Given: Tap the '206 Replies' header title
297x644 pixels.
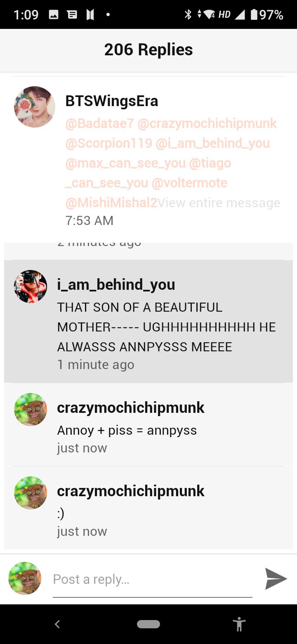Looking at the screenshot, I should (148, 50).
